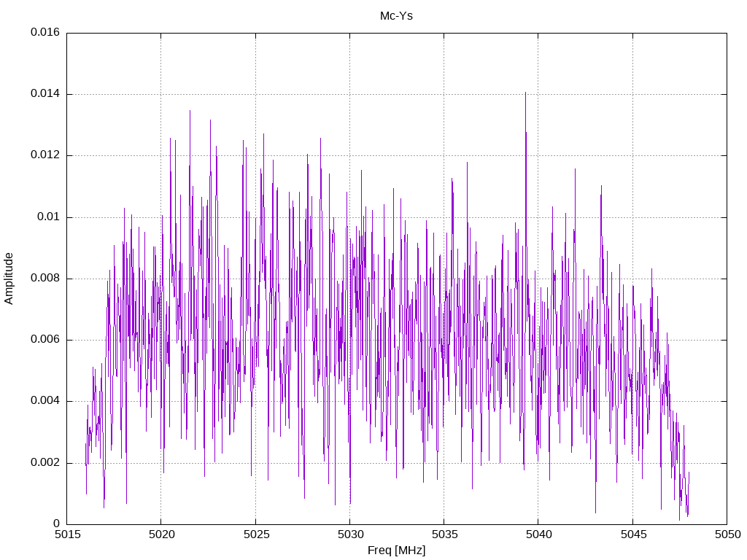
Task: Click the x-axis tick label 5025
Action: (x=256, y=534)
